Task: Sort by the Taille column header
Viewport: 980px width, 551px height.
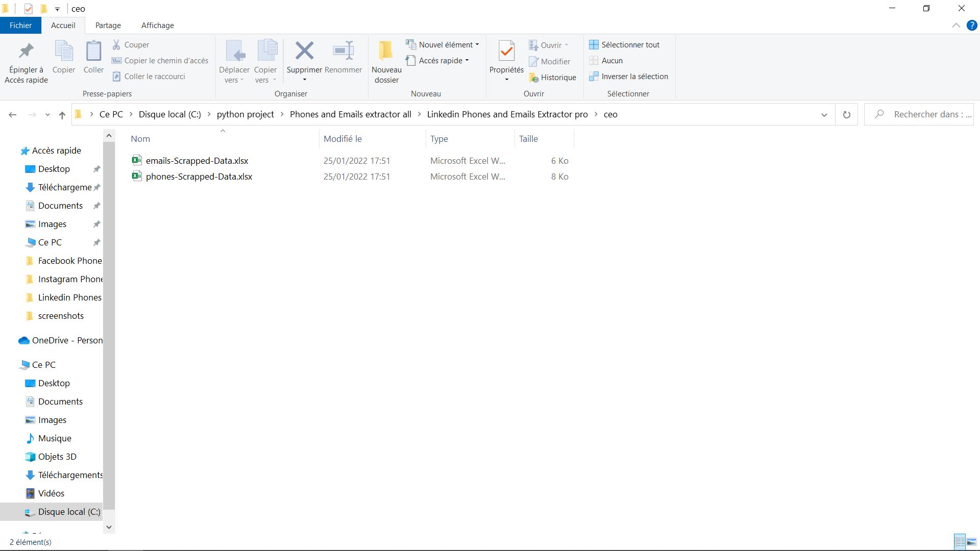Action: tap(544, 139)
